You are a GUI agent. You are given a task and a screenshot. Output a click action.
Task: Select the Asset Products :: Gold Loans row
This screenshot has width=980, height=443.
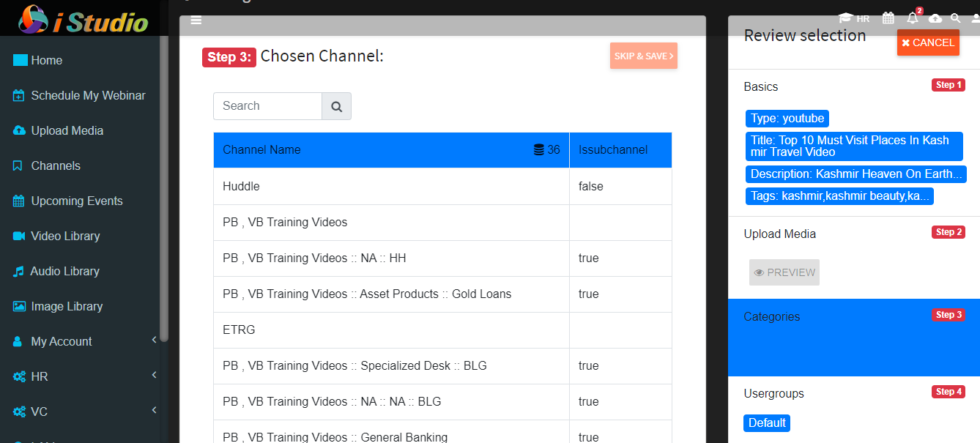click(442, 294)
